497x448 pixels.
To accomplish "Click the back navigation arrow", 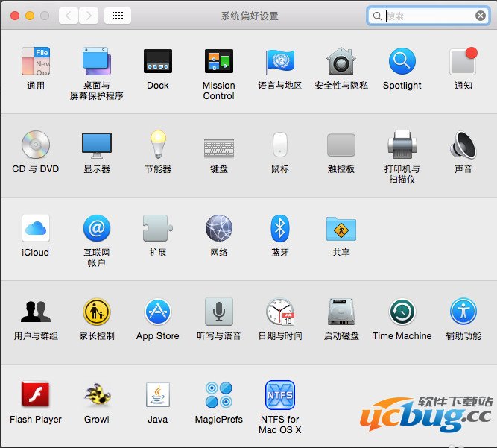I will [69, 16].
